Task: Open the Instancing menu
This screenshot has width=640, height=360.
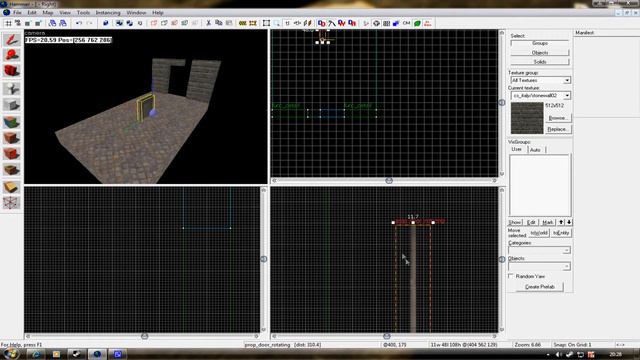Action: [x=108, y=13]
